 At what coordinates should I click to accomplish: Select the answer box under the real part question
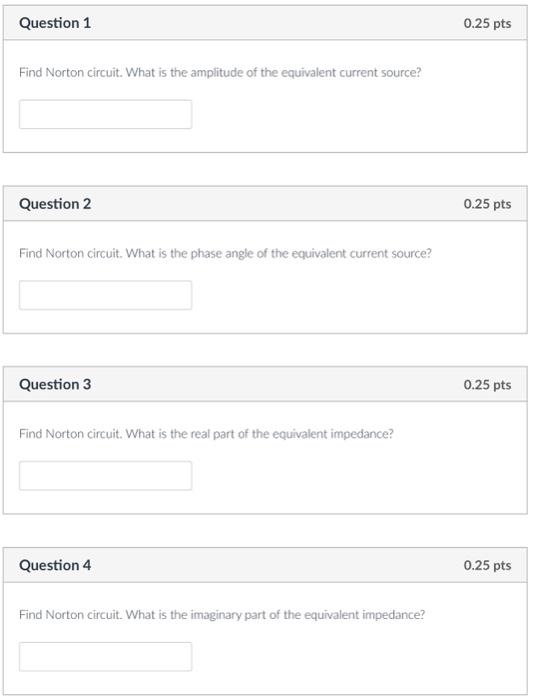tap(105, 475)
